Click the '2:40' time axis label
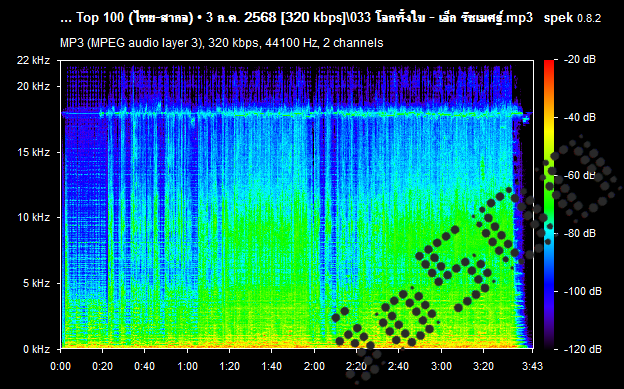This screenshot has height=389, width=624. click(399, 366)
